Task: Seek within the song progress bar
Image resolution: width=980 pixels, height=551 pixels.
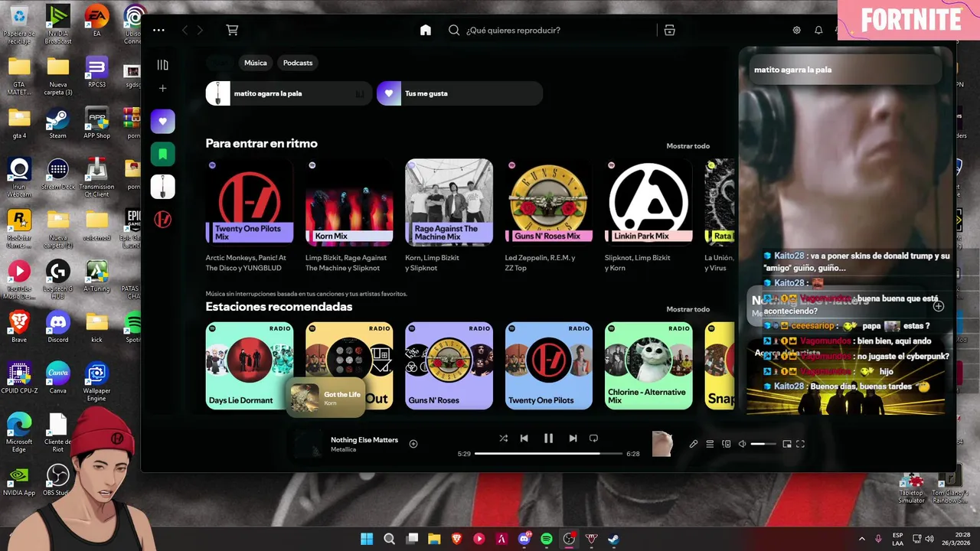Action: tap(548, 454)
